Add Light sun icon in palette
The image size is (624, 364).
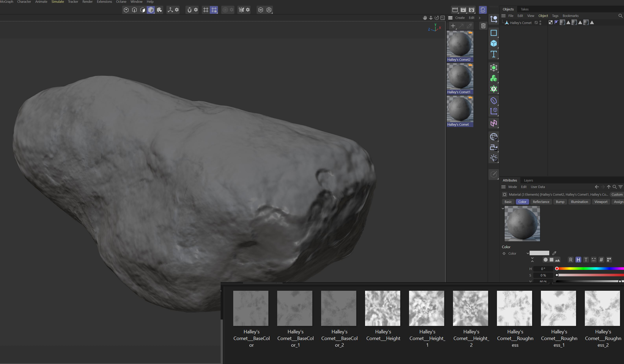[493, 158]
